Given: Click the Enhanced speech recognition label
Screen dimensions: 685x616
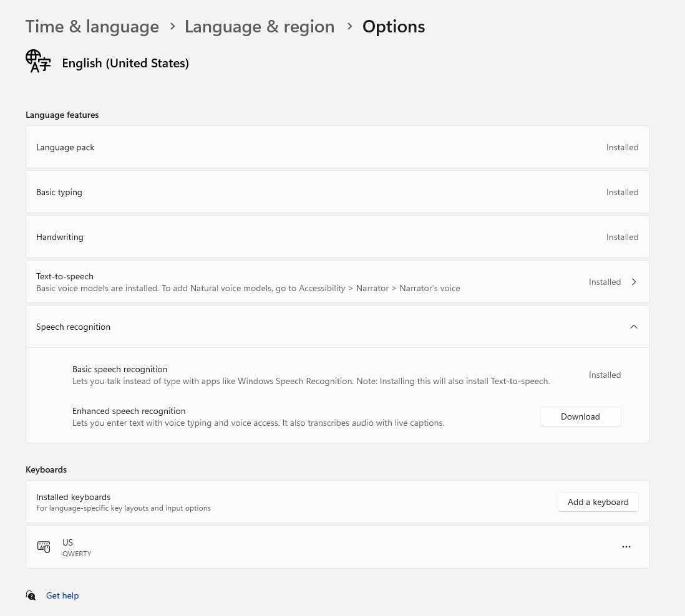Looking at the screenshot, I should (x=129, y=411).
